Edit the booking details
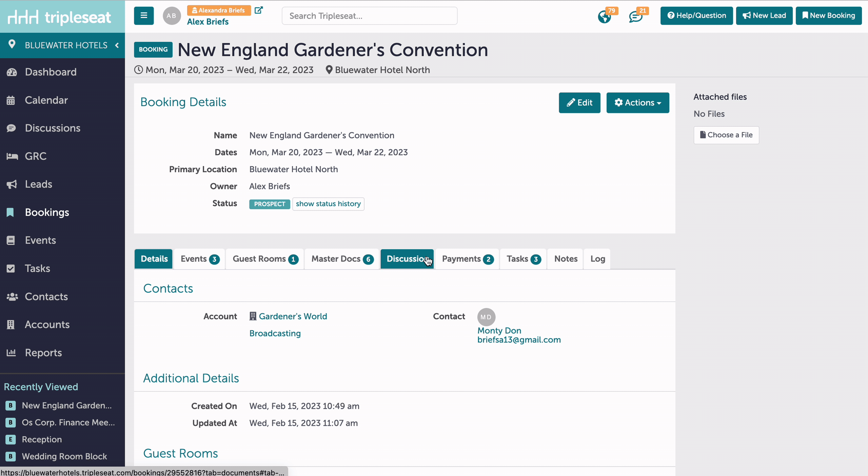Image resolution: width=868 pixels, height=476 pixels. coord(579,103)
